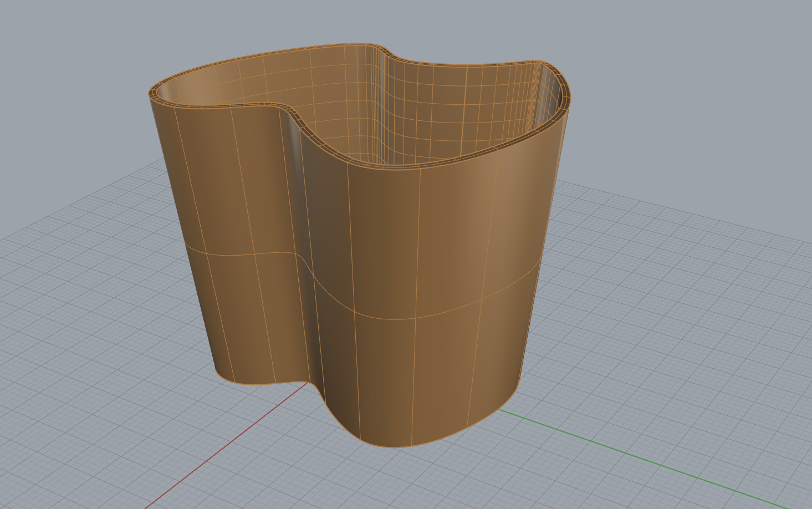
Task: Click where the red axis meets the vase base
Action: [307, 384]
